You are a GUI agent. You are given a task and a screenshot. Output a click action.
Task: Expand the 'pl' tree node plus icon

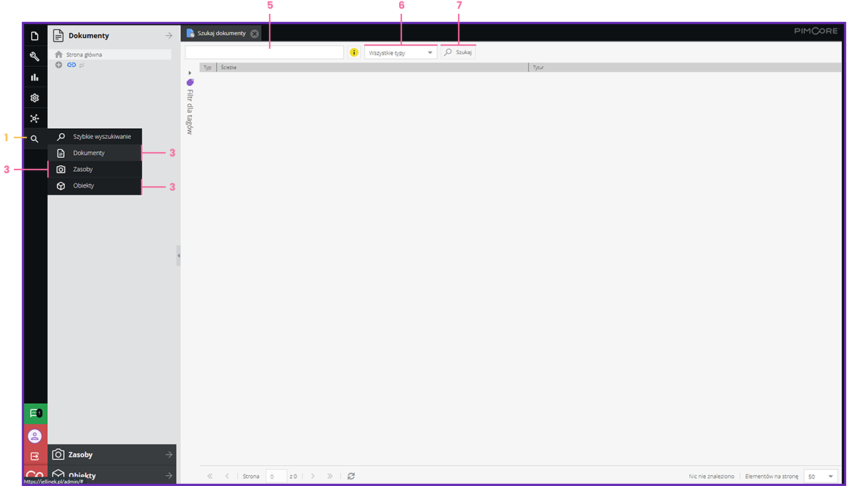coord(59,65)
